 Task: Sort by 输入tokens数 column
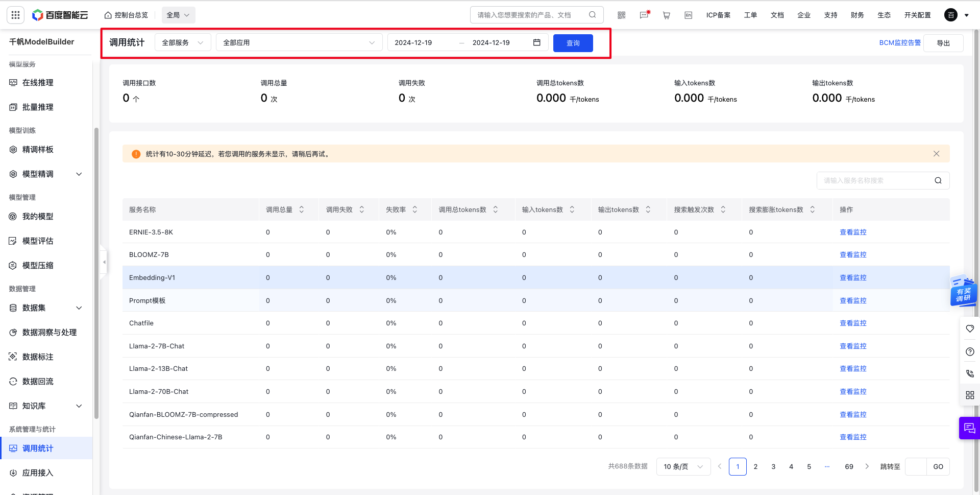(x=572, y=209)
